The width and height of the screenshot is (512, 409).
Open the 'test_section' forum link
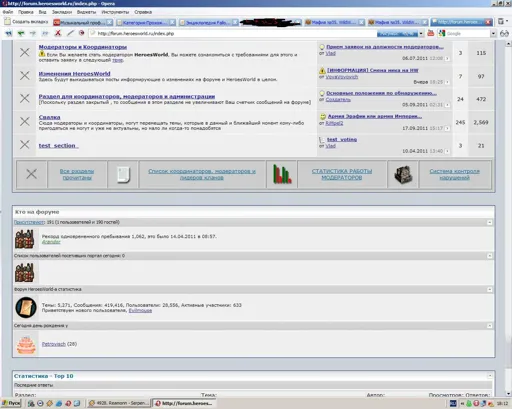[58, 146]
